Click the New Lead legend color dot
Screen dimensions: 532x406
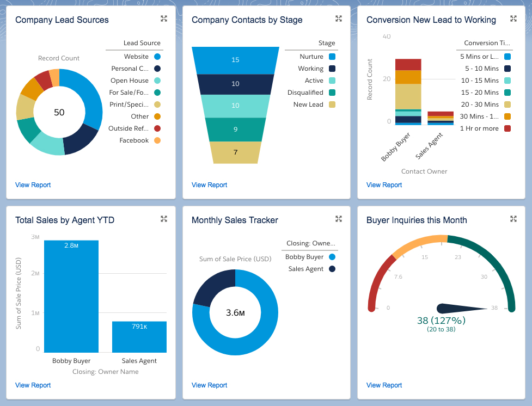click(331, 104)
